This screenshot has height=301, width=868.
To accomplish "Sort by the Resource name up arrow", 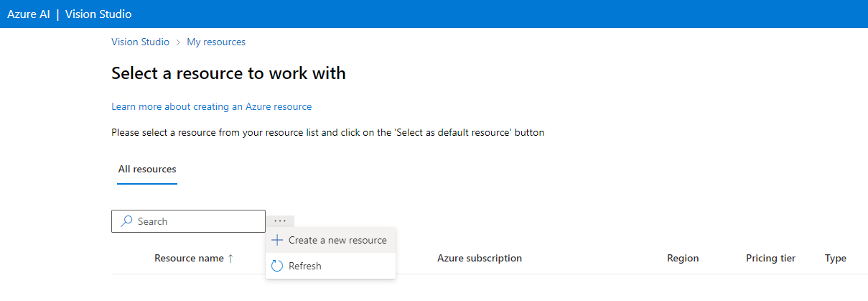I will [x=230, y=258].
